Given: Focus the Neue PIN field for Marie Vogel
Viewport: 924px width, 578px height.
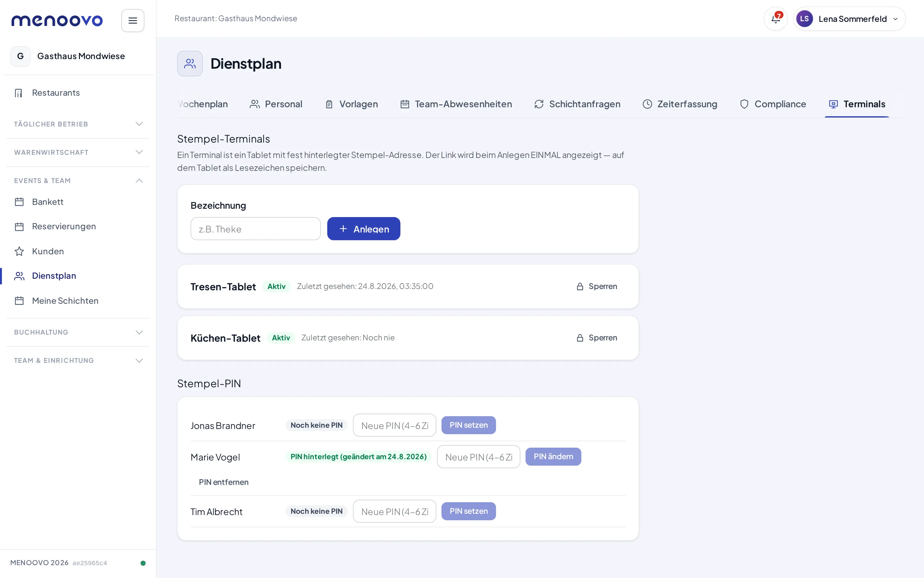Looking at the screenshot, I should point(478,456).
